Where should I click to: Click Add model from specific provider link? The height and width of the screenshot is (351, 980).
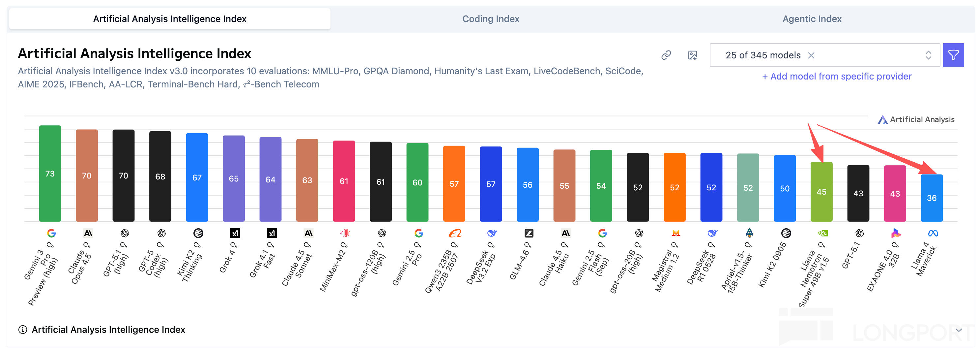(837, 77)
